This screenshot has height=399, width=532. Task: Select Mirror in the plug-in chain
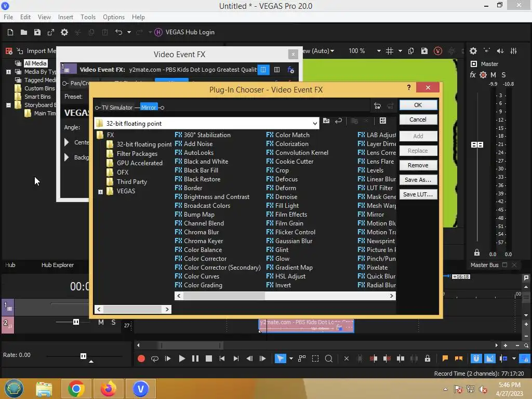click(x=149, y=108)
